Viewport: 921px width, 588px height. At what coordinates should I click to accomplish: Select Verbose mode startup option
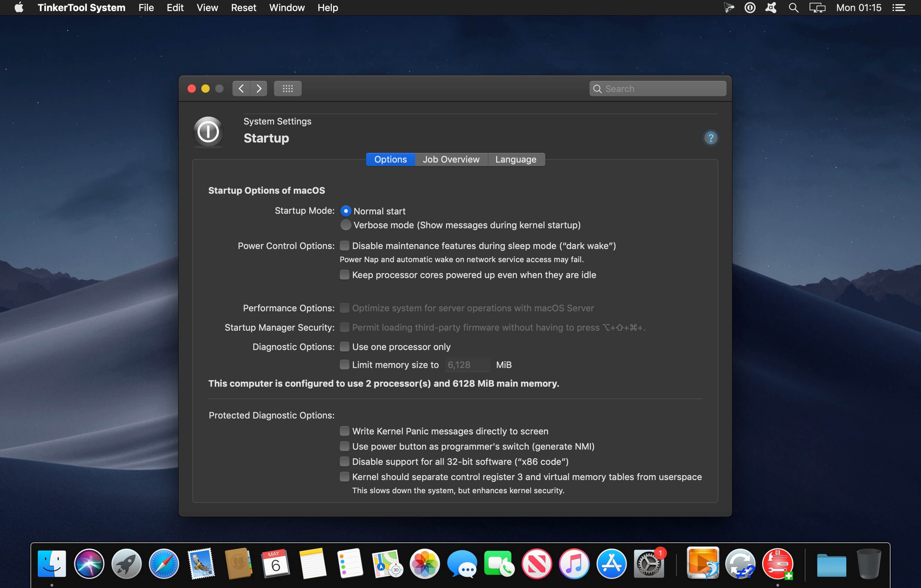346,225
